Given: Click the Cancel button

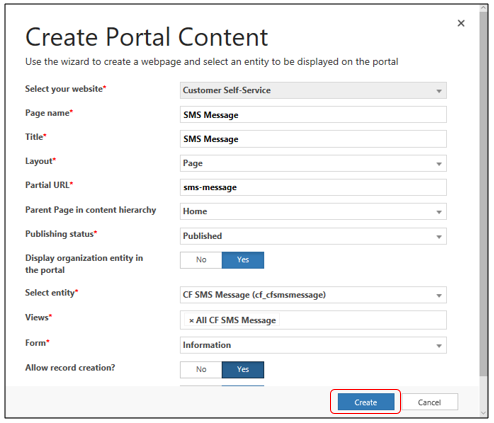Looking at the screenshot, I should (430, 402).
